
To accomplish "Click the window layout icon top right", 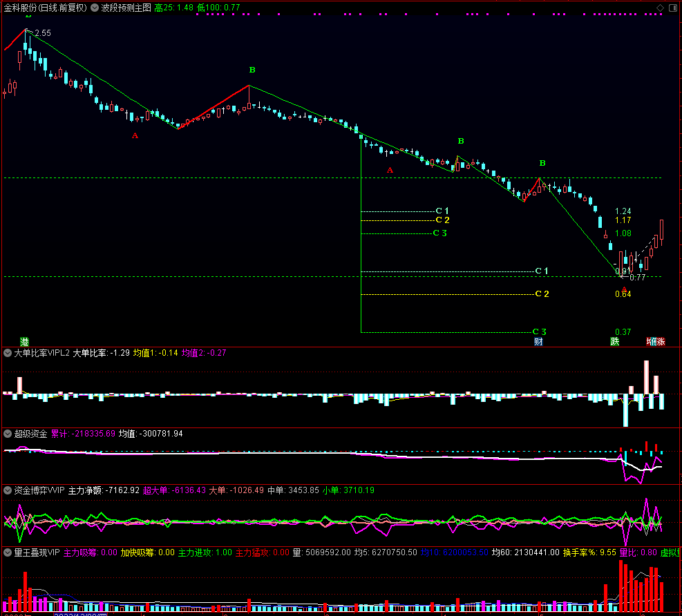I will [x=673, y=8].
